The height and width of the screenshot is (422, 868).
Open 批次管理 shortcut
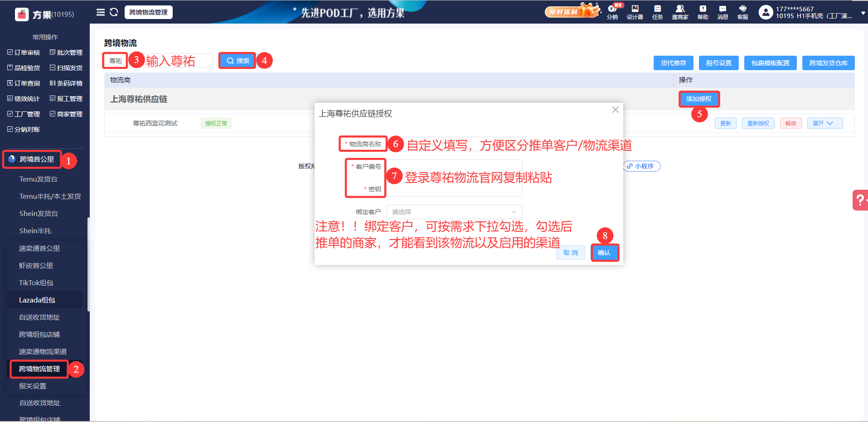coord(66,53)
